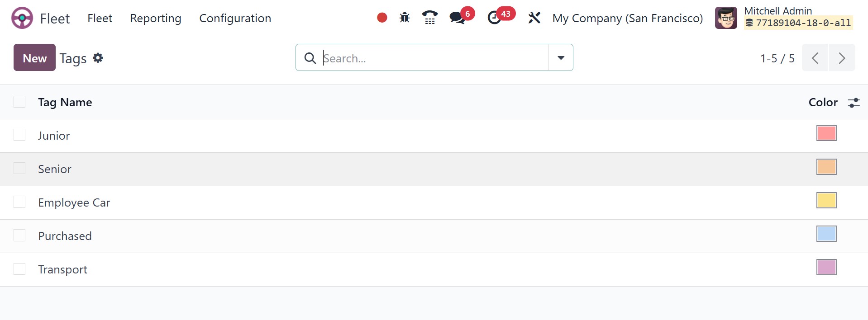
Task: Open the conversations chat messages icon
Action: tap(458, 18)
